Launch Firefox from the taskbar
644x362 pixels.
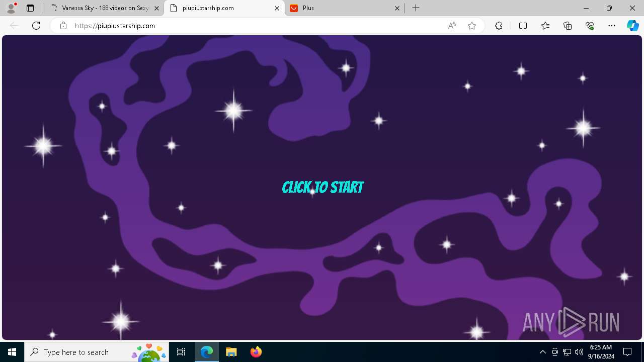256,352
